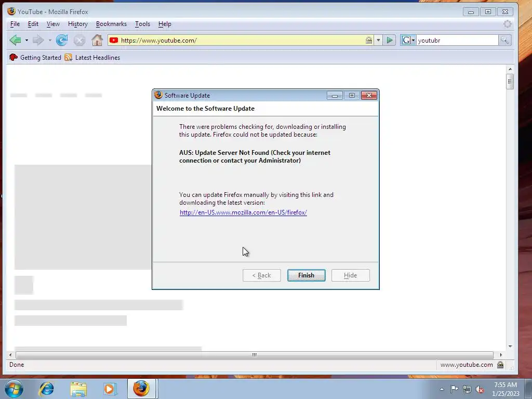The height and width of the screenshot is (399, 532).
Task: Go to the Home page
Action: coord(97,40)
